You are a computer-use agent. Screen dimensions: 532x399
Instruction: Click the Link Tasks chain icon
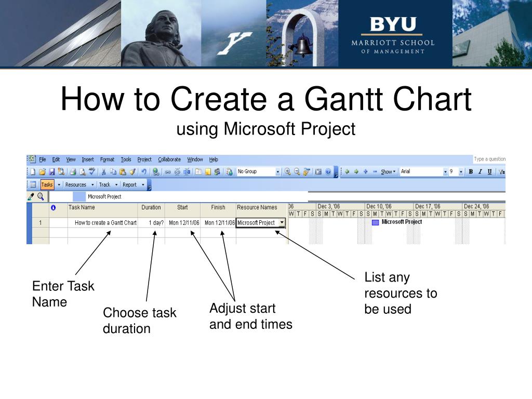click(x=167, y=171)
